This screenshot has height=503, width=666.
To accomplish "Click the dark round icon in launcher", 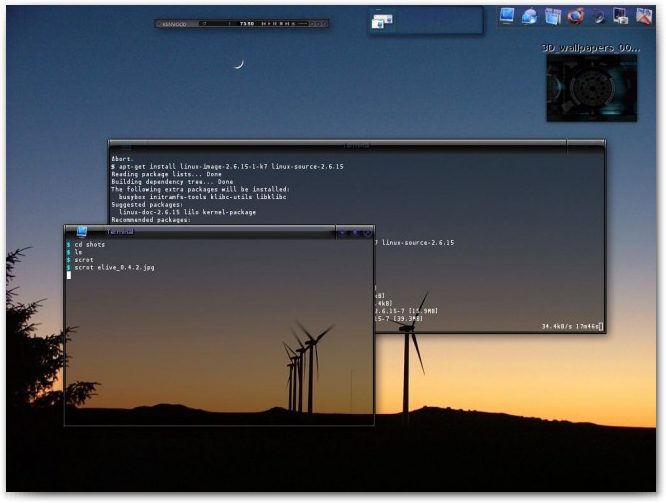I will [x=598, y=16].
